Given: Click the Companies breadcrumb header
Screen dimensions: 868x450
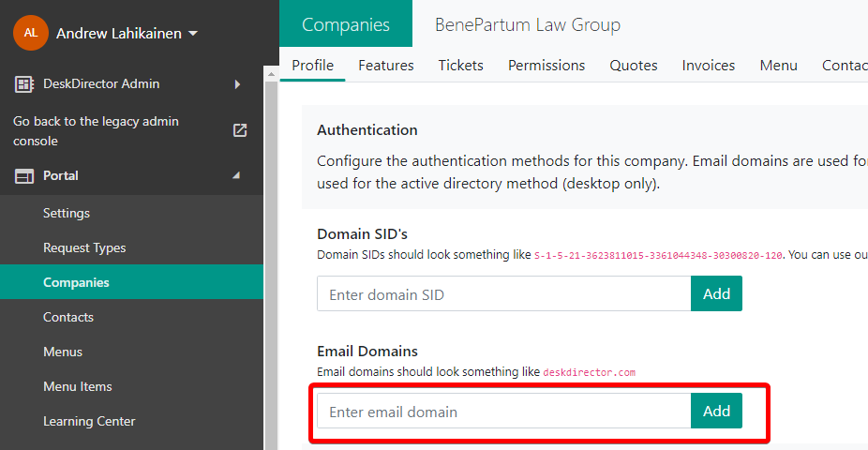Looking at the screenshot, I should click(x=346, y=23).
